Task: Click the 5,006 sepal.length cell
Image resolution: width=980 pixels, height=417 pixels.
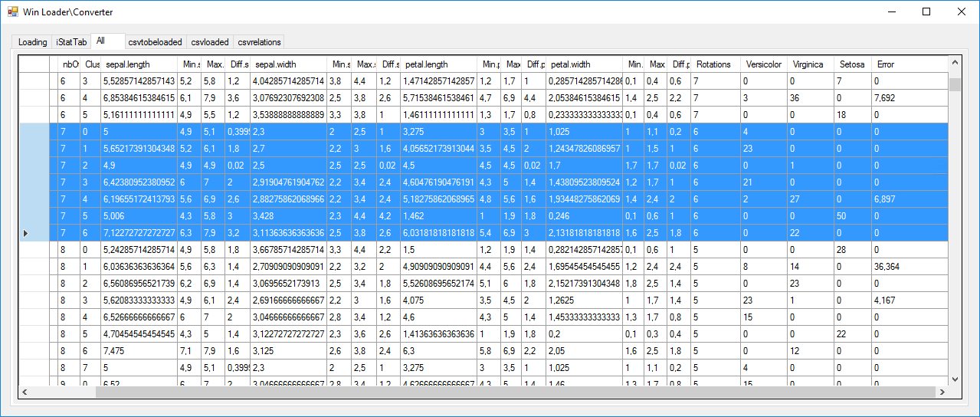Action: (139, 216)
